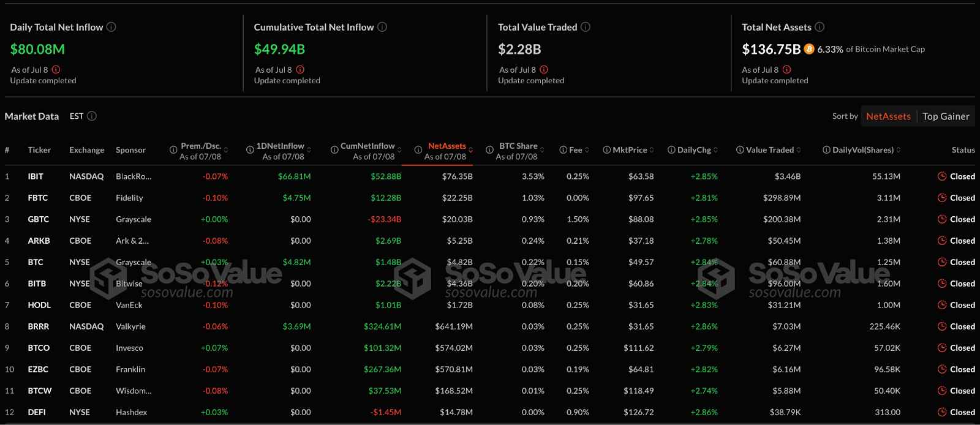980x425 pixels.
Task: Switch sorting to Top Gainer
Action: tap(946, 116)
